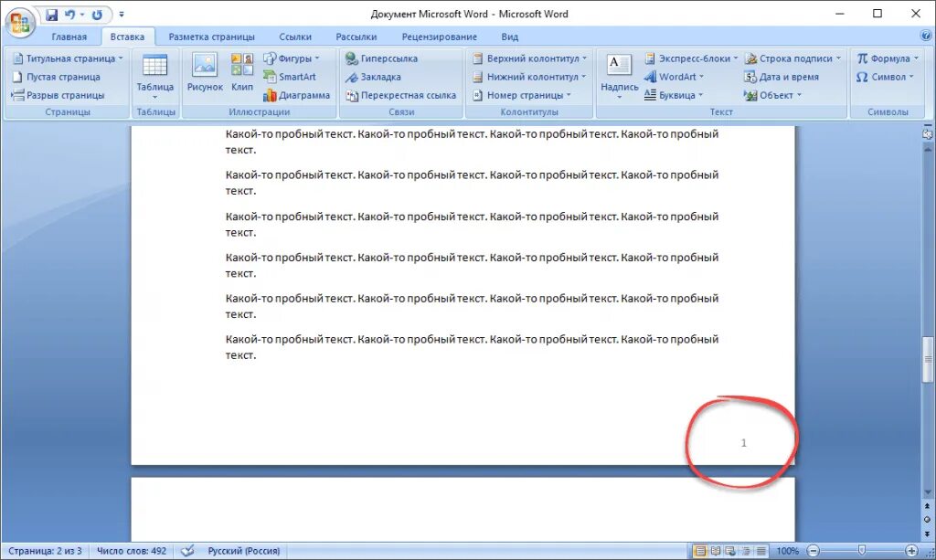Screen dimensions: 936x560
Task: Insert a Гиперссылка
Action: [381, 58]
